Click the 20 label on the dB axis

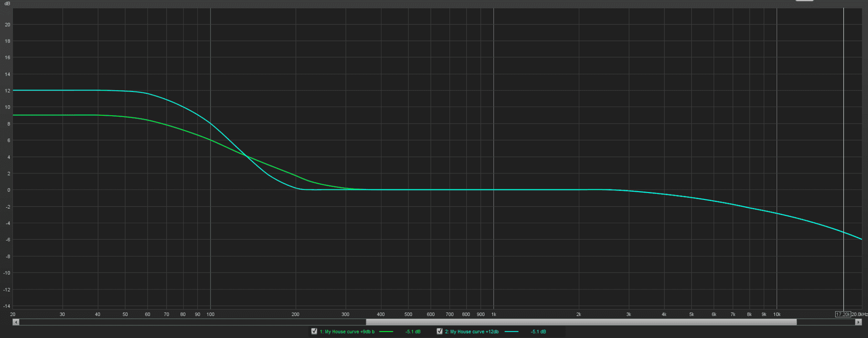coord(7,25)
